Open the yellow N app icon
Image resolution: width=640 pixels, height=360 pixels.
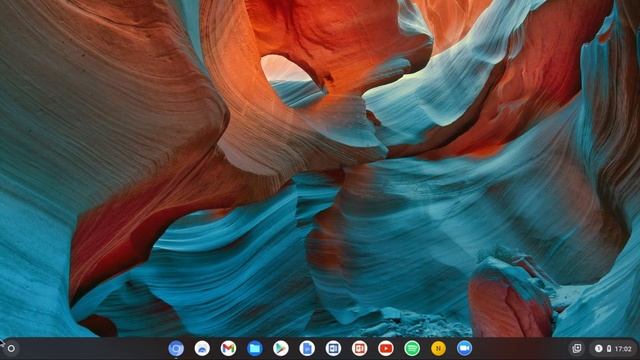(438, 349)
